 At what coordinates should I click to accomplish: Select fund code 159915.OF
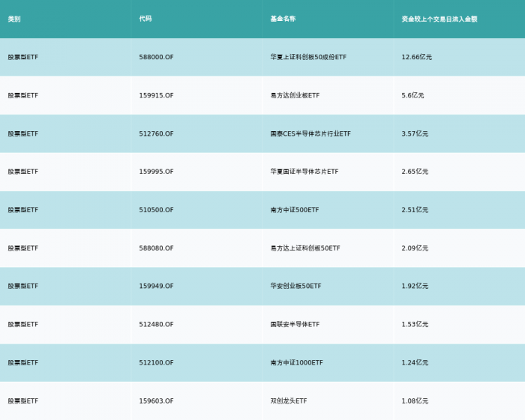(156, 95)
